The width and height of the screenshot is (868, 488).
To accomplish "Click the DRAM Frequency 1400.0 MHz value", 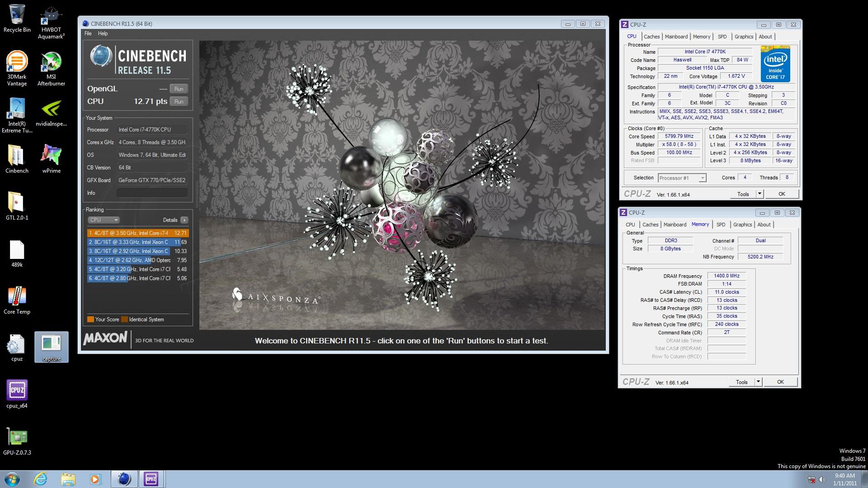I will (726, 276).
